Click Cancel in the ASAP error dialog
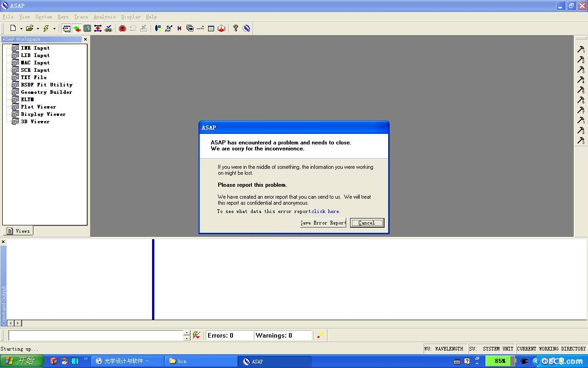Viewport: 588px width, 368px height. tap(367, 223)
